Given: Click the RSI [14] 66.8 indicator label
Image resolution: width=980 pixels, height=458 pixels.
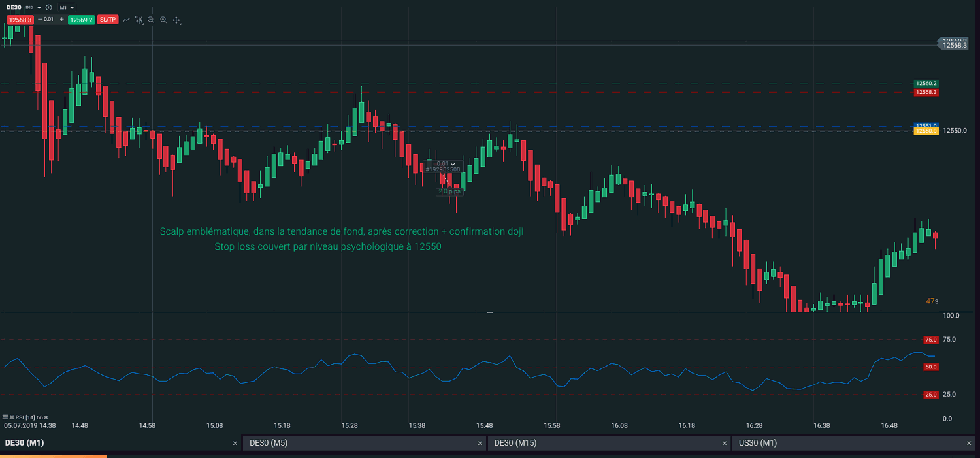Looking at the screenshot, I should (31, 417).
